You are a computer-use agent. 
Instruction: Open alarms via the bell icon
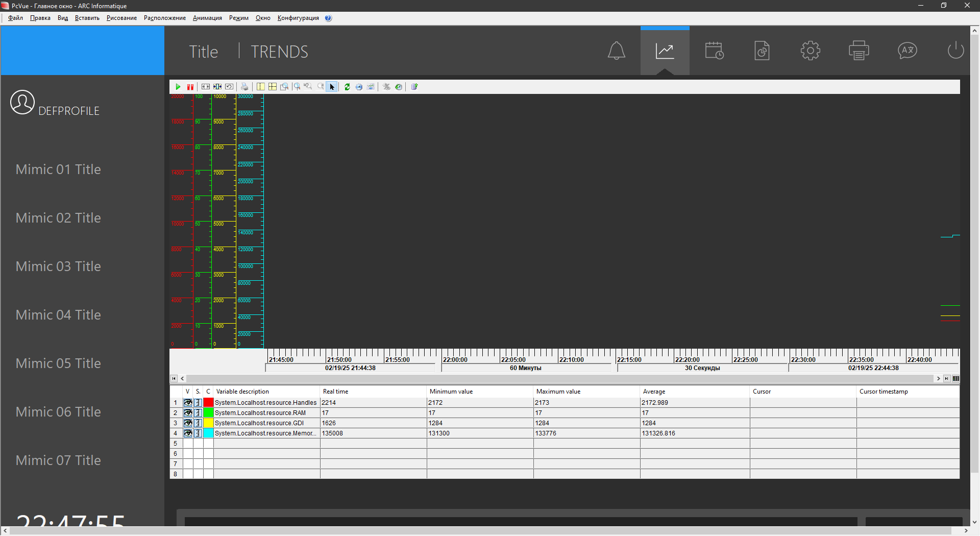pyautogui.click(x=617, y=51)
